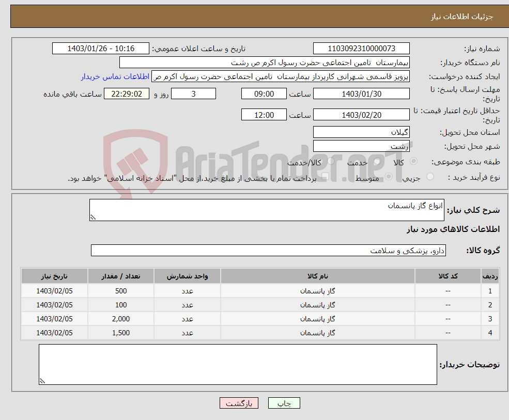Click the unit عدد in row 2

click(187, 305)
